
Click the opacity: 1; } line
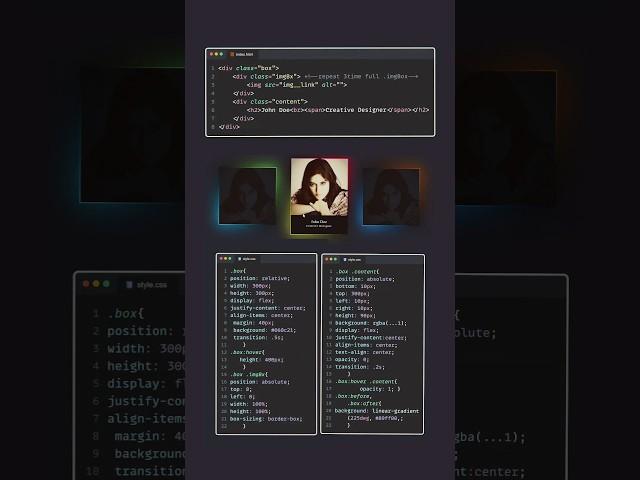coord(380,389)
